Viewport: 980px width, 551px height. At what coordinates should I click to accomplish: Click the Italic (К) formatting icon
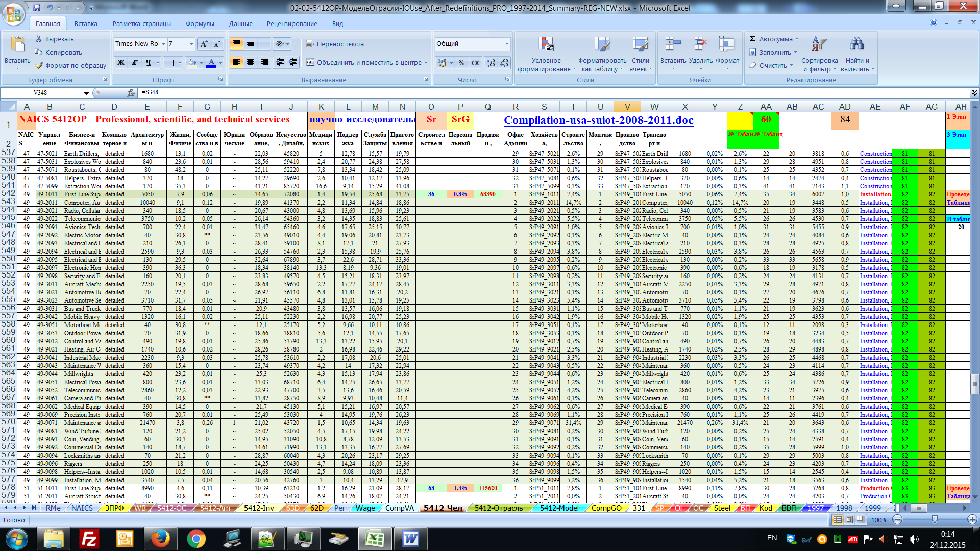point(135,63)
